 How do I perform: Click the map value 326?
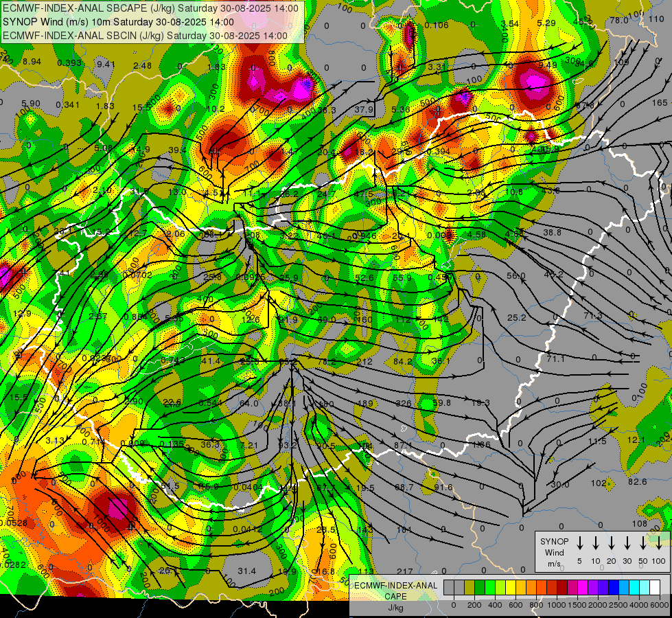point(404,403)
